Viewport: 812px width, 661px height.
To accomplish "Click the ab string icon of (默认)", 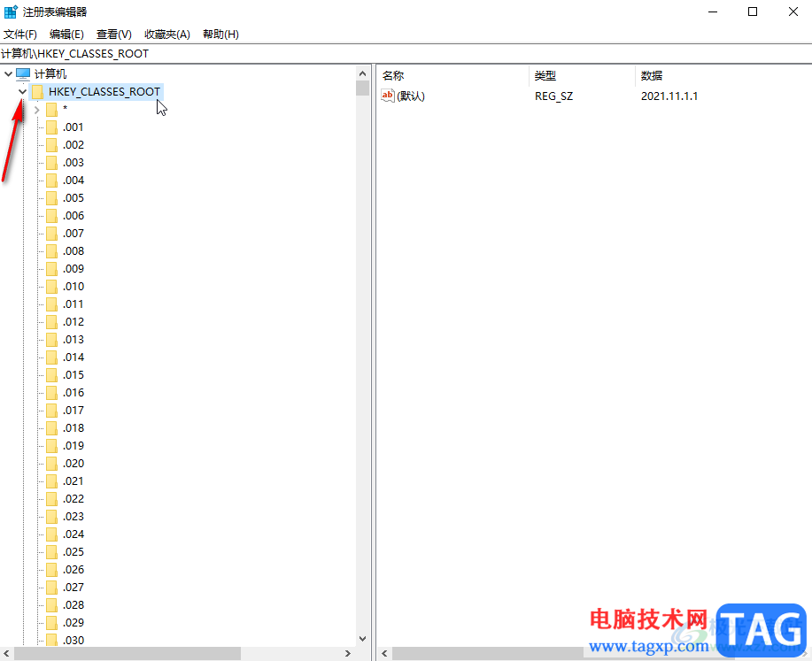I will 387,96.
